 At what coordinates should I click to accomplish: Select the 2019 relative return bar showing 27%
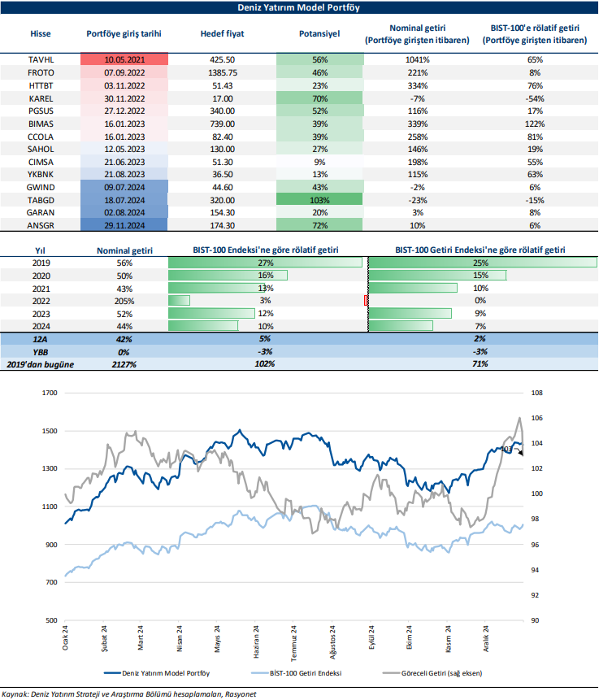tap(265, 263)
